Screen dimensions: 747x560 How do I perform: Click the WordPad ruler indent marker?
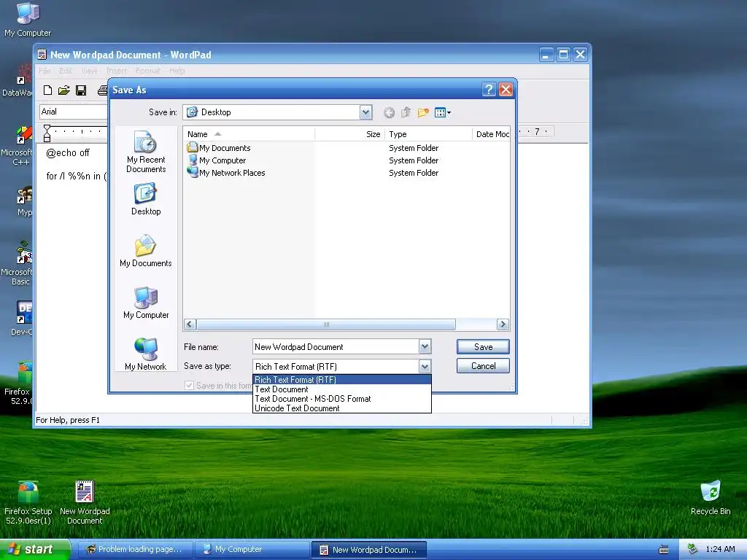point(47,133)
